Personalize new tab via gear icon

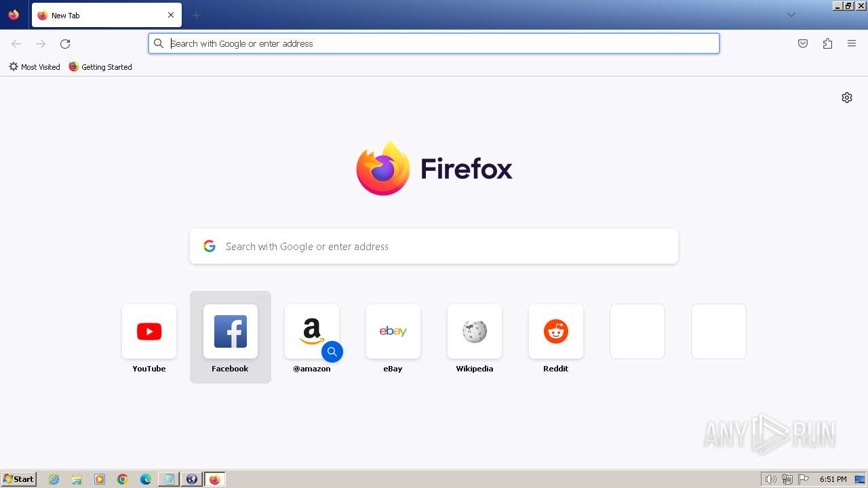click(x=847, y=98)
